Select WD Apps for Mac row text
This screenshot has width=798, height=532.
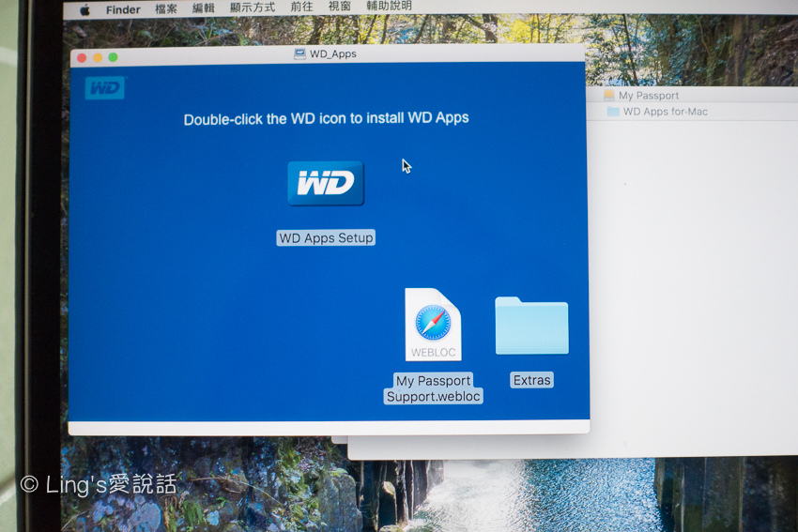[666, 112]
